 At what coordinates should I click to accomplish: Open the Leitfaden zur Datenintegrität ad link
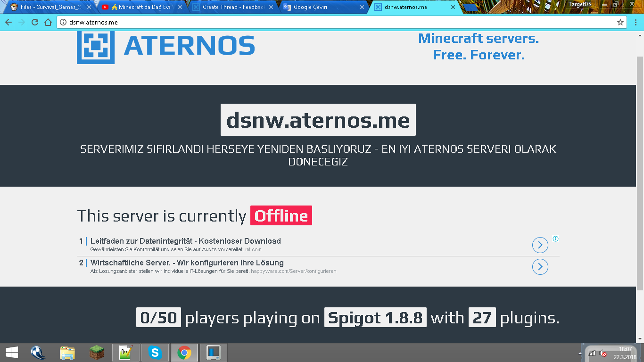(x=186, y=241)
